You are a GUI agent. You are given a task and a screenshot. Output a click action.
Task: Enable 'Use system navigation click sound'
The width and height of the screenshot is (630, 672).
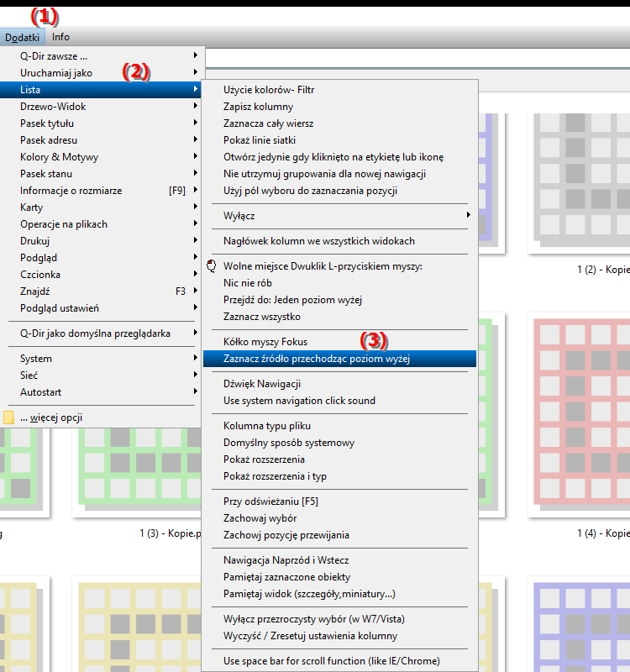click(339, 401)
